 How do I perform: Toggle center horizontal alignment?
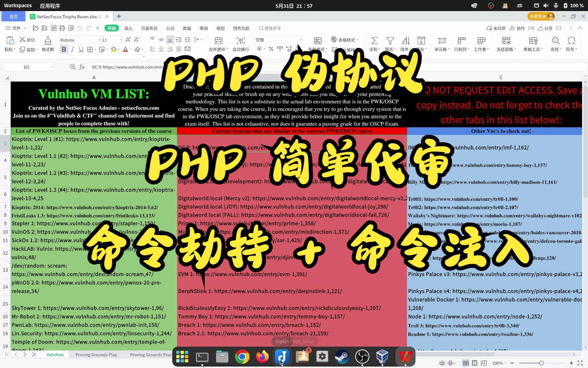click(161, 49)
